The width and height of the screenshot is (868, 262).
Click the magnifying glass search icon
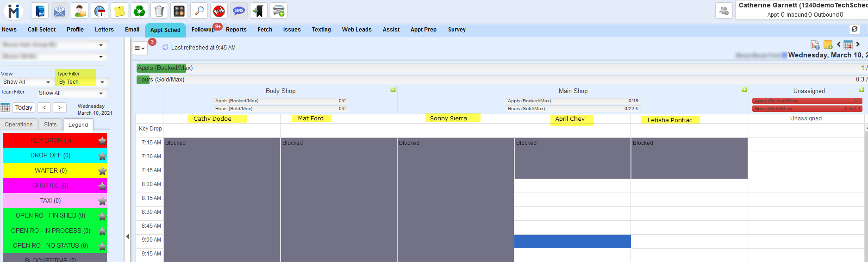point(199,11)
